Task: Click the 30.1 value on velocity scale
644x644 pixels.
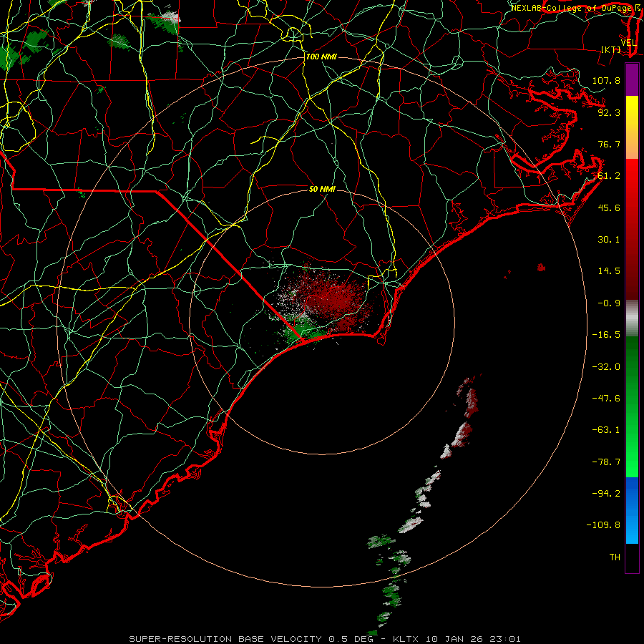Action: [x=609, y=240]
